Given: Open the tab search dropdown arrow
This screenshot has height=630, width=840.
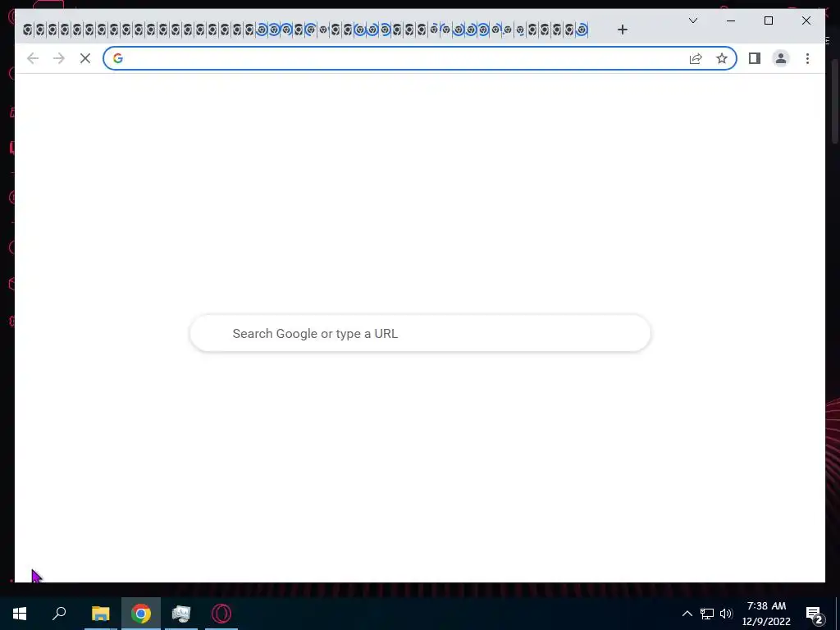Looking at the screenshot, I should [x=692, y=21].
